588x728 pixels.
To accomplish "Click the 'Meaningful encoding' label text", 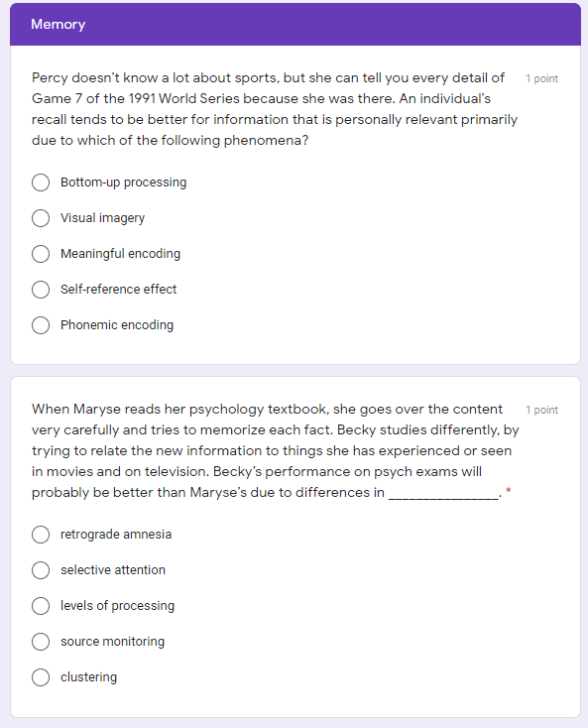I will 121,254.
